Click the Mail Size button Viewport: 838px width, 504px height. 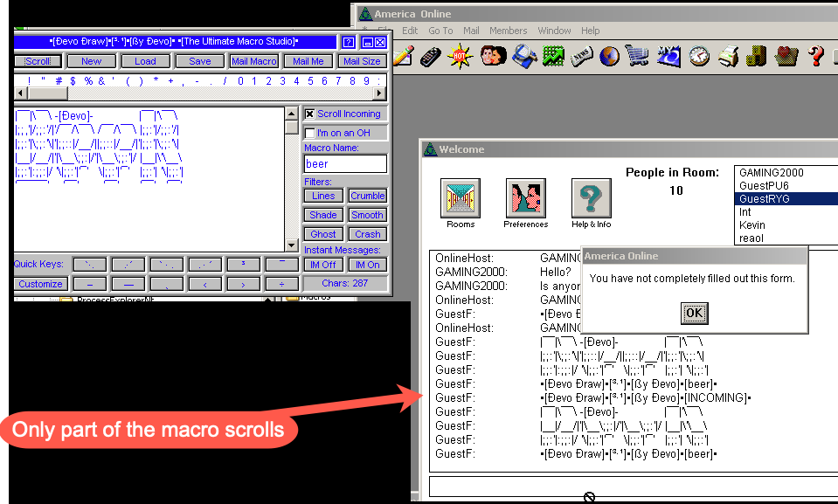coord(362,61)
